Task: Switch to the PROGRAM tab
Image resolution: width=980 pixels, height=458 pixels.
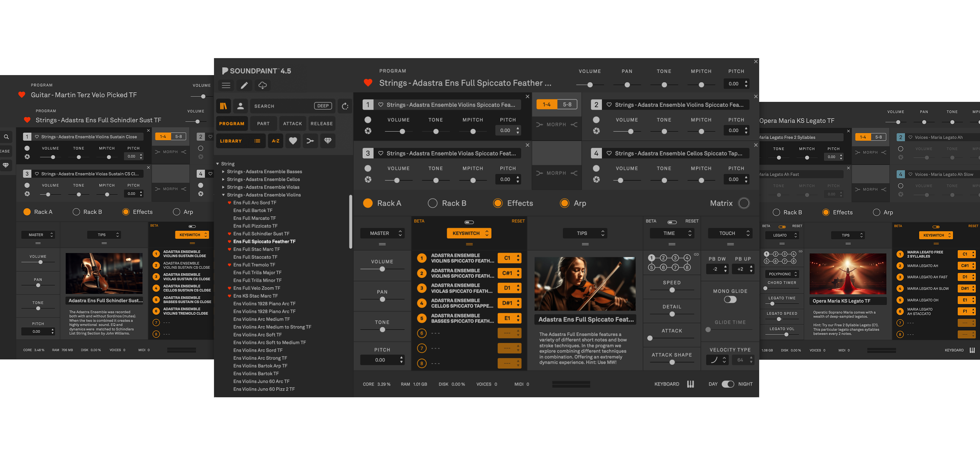Action: pyautogui.click(x=232, y=123)
